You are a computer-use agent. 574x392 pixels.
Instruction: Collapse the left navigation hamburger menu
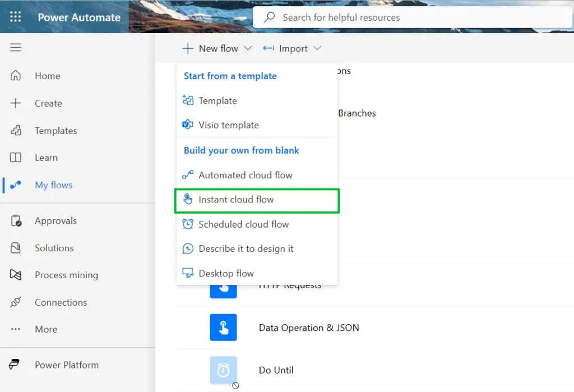pyautogui.click(x=15, y=47)
